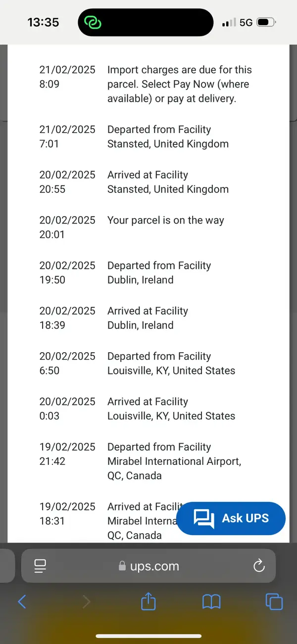
Task: Open the share sheet icon
Action: pyautogui.click(x=148, y=601)
